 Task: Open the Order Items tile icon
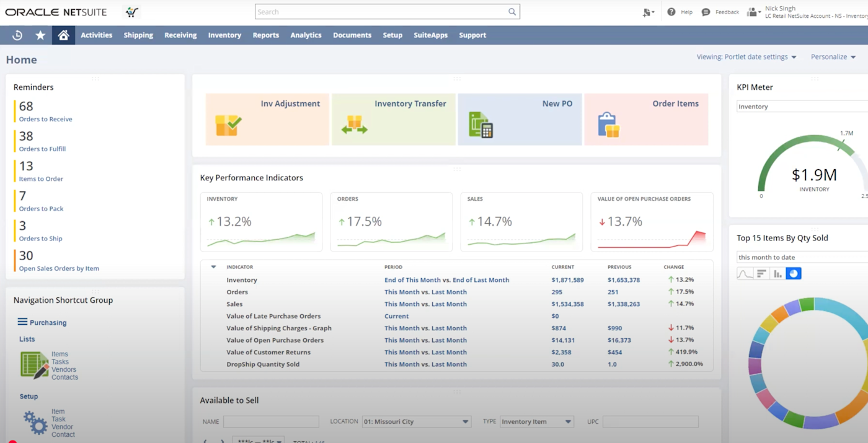pyautogui.click(x=608, y=125)
